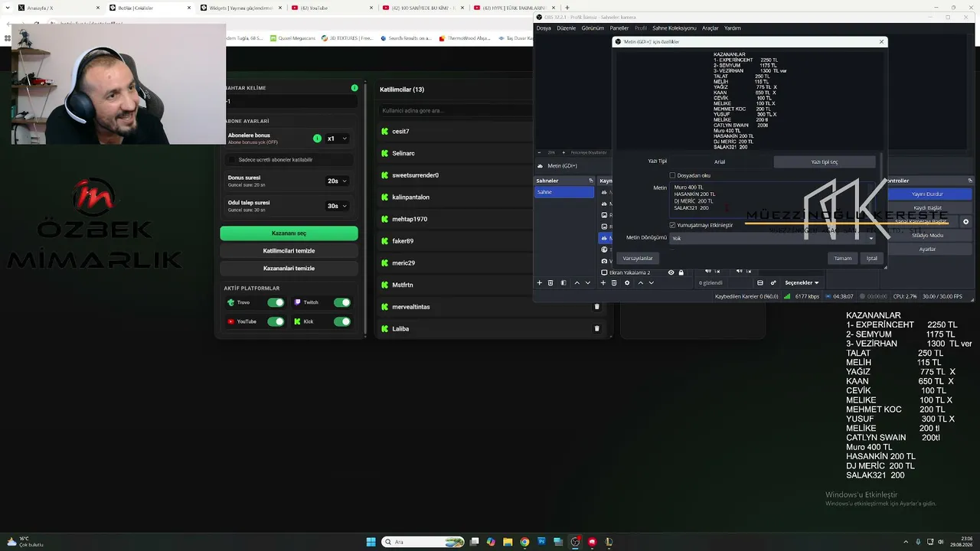This screenshot has width=980, height=551.
Task: Open the Metin Dönüşümü dropdown
Action: (x=773, y=238)
